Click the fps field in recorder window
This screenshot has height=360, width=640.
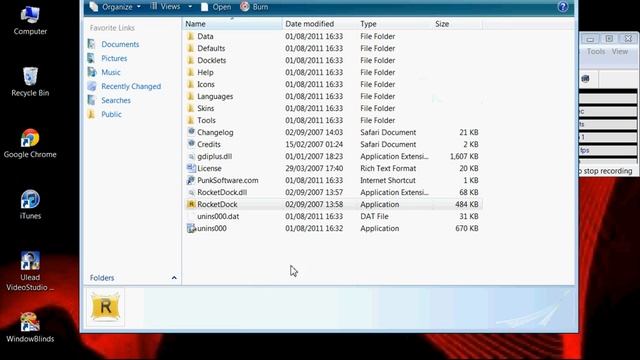point(608,150)
